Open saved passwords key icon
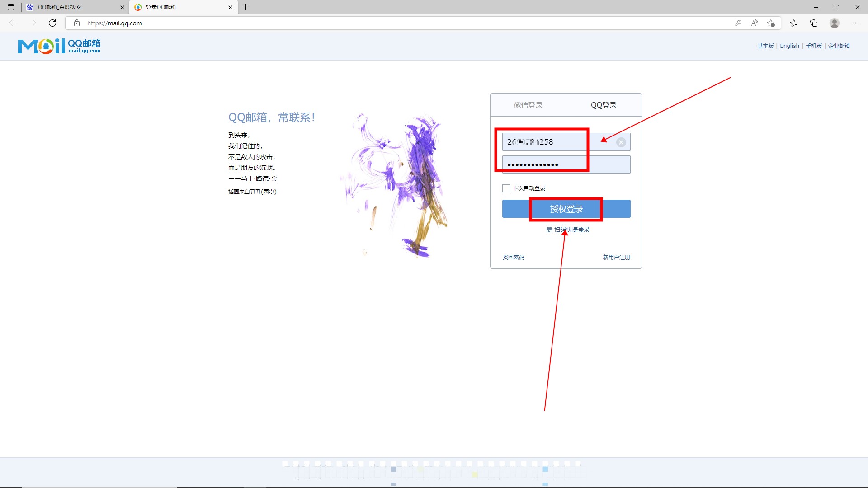Screen dimensions: 868x488 coord(738,23)
